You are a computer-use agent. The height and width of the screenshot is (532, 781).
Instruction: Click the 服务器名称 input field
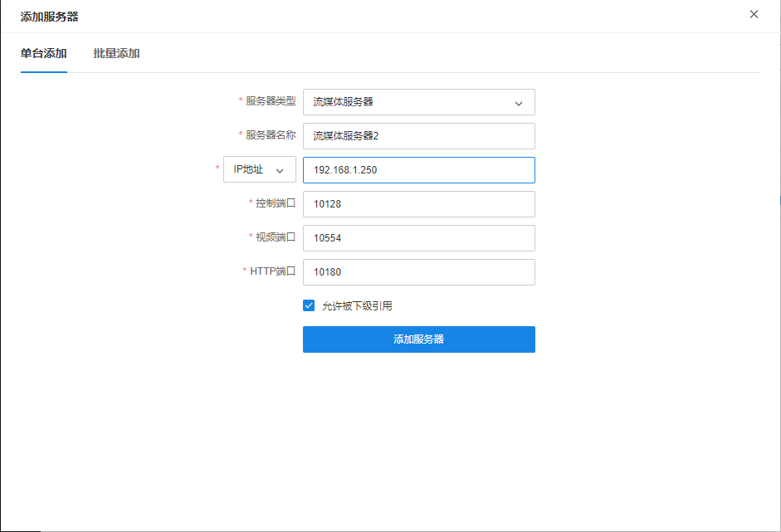[418, 136]
